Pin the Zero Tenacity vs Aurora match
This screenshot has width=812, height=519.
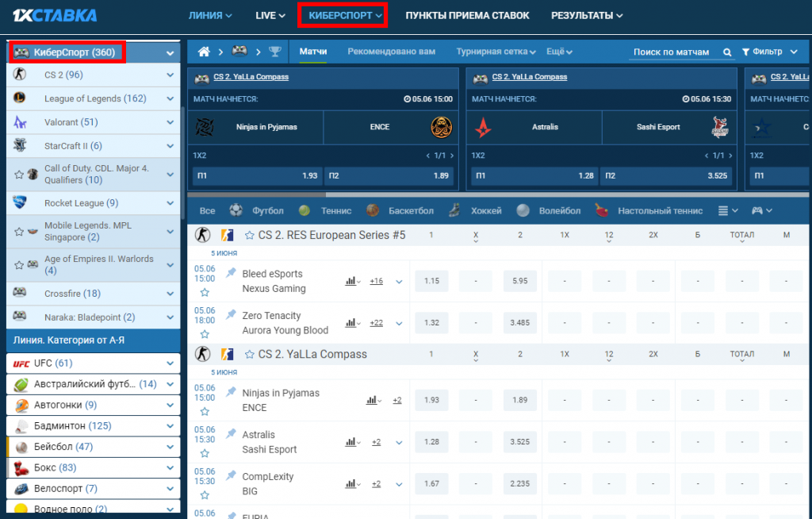(x=231, y=315)
